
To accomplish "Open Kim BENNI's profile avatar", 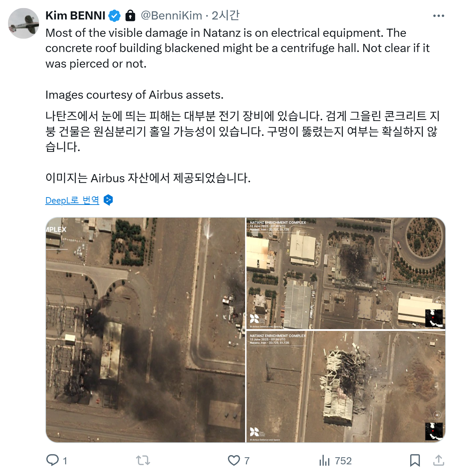I will pos(23,23).
